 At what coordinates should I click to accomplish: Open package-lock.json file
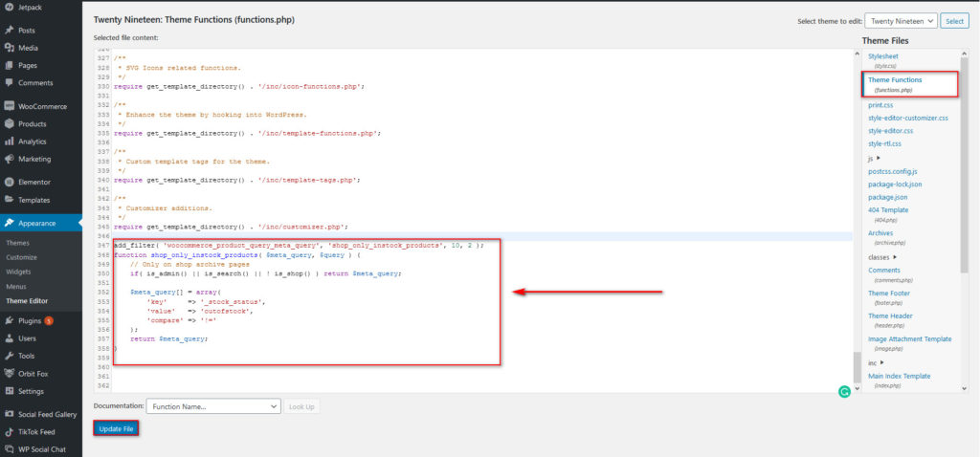click(x=895, y=185)
